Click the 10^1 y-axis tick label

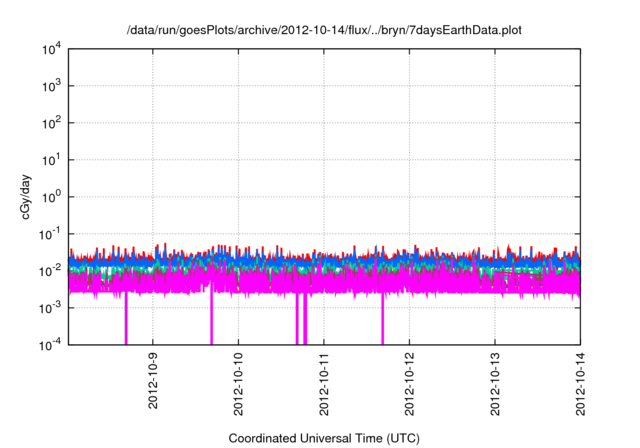pyautogui.click(x=52, y=160)
